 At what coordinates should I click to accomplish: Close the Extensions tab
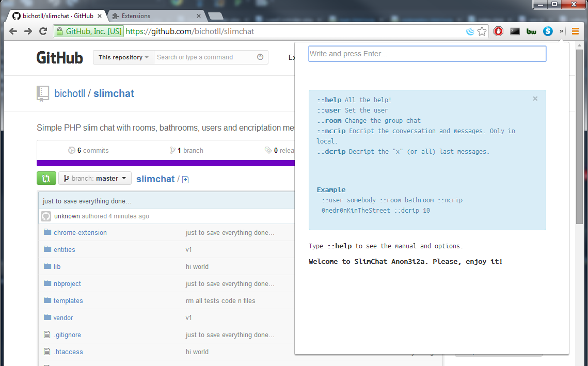click(x=198, y=16)
